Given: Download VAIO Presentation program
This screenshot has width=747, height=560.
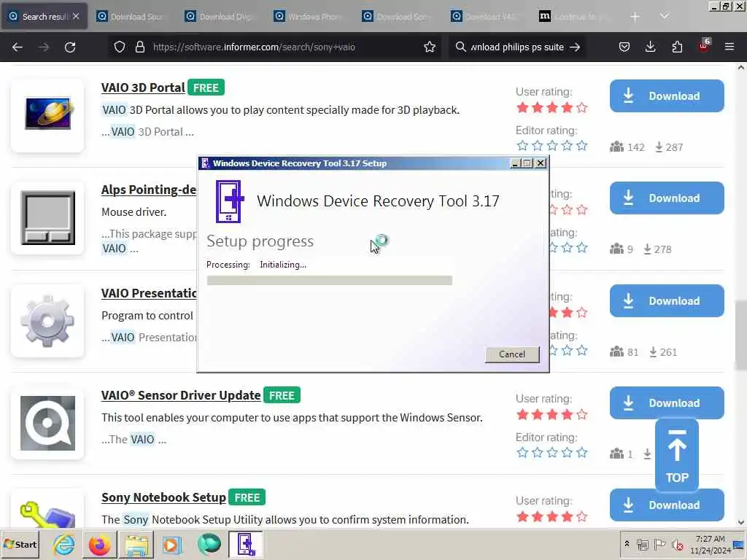Looking at the screenshot, I should [667, 301].
